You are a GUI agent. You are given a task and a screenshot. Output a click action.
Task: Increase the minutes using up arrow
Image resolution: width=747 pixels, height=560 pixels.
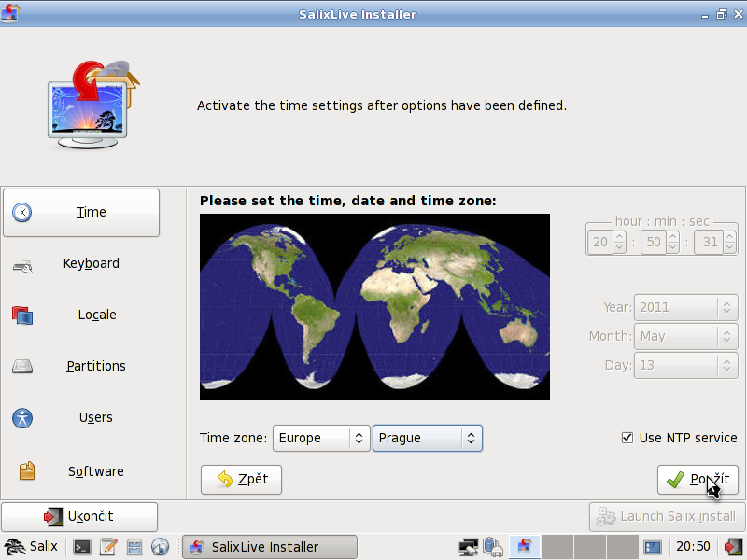[x=672, y=236]
